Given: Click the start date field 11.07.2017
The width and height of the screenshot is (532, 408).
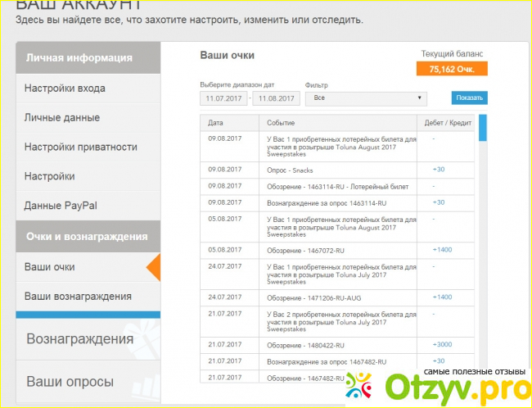Looking at the screenshot, I should tap(223, 98).
